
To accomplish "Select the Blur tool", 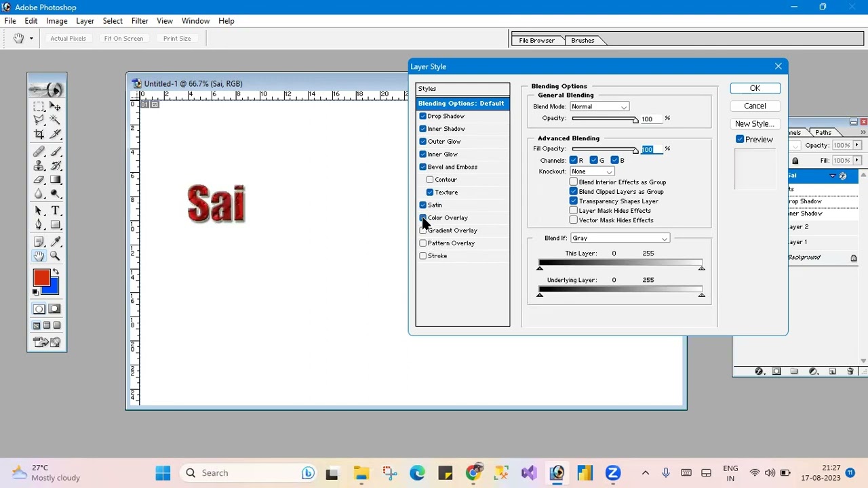I will click(39, 193).
